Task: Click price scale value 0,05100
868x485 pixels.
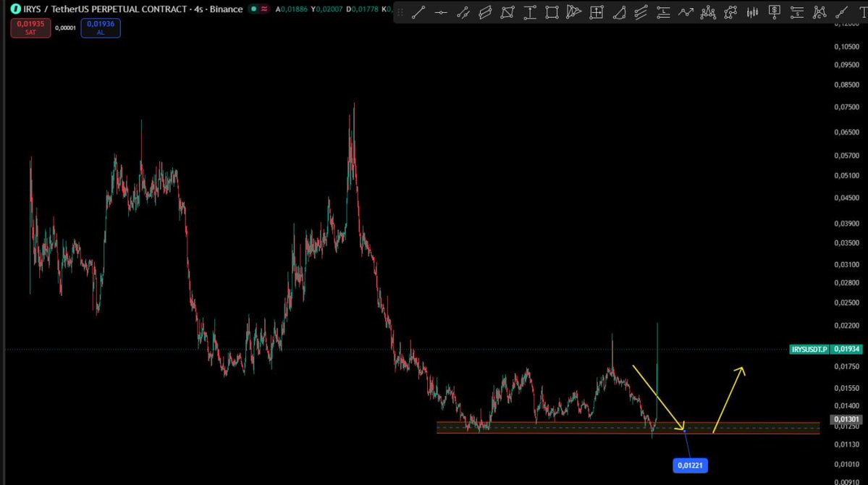Action: click(846, 175)
